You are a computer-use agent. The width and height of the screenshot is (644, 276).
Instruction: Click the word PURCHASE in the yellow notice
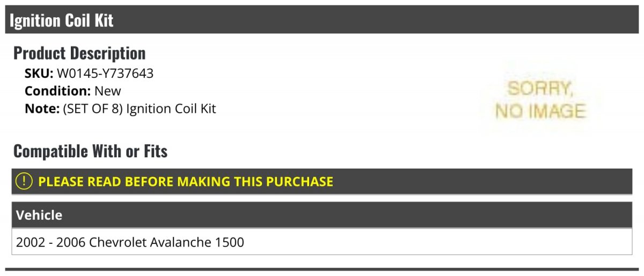click(x=298, y=181)
